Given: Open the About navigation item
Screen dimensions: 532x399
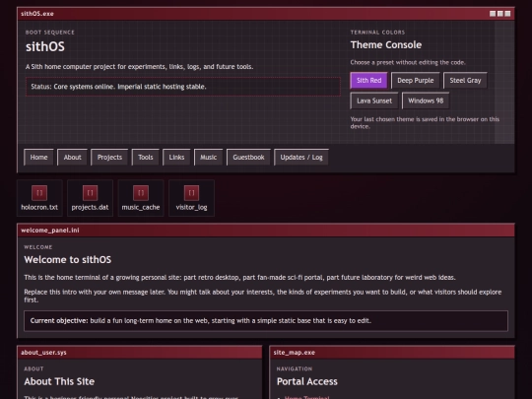Looking at the screenshot, I should click(x=72, y=157).
